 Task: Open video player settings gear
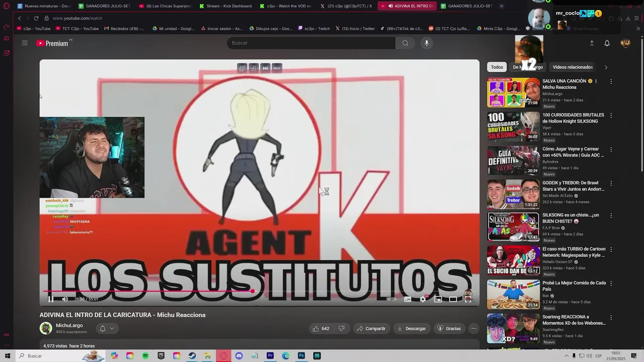point(423,299)
